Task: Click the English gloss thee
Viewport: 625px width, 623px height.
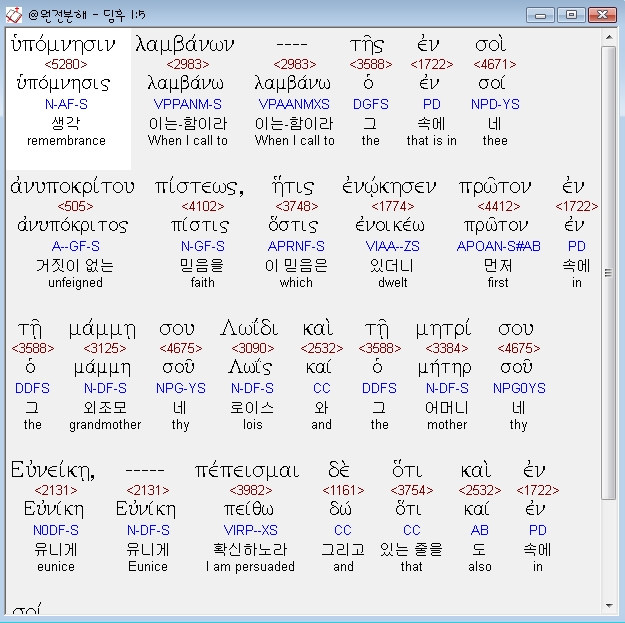Action: (x=495, y=141)
